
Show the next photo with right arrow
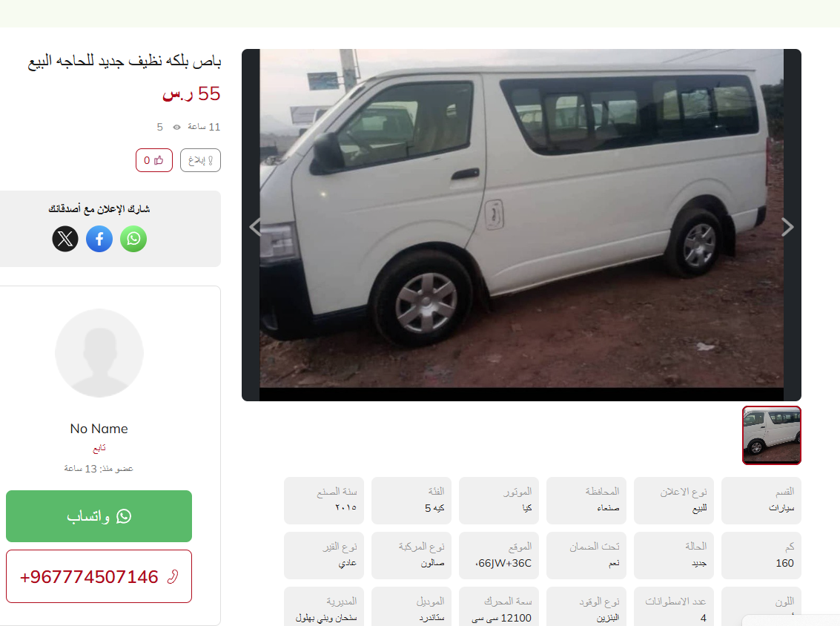coord(787,227)
